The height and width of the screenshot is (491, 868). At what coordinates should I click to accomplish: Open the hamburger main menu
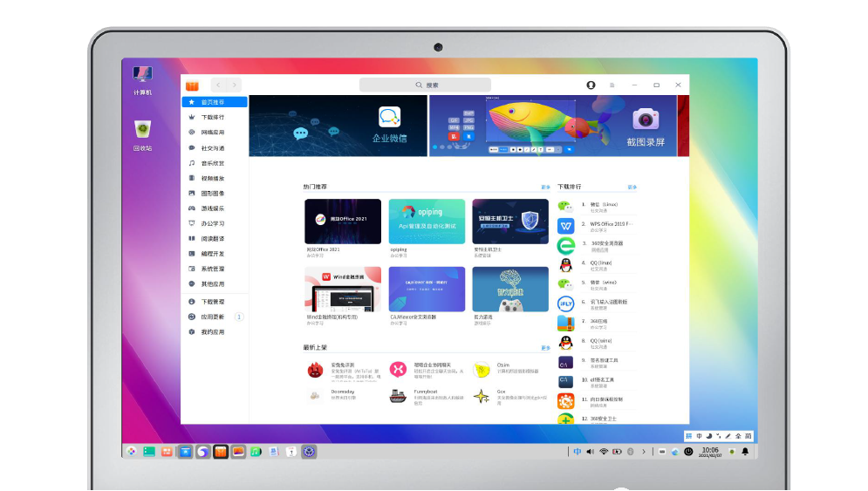click(x=612, y=85)
